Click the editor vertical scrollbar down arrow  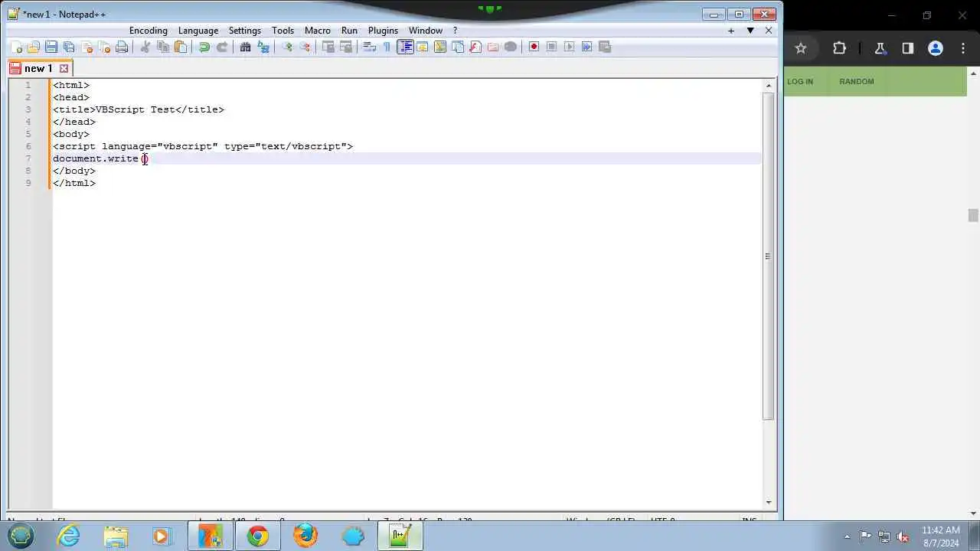(769, 502)
